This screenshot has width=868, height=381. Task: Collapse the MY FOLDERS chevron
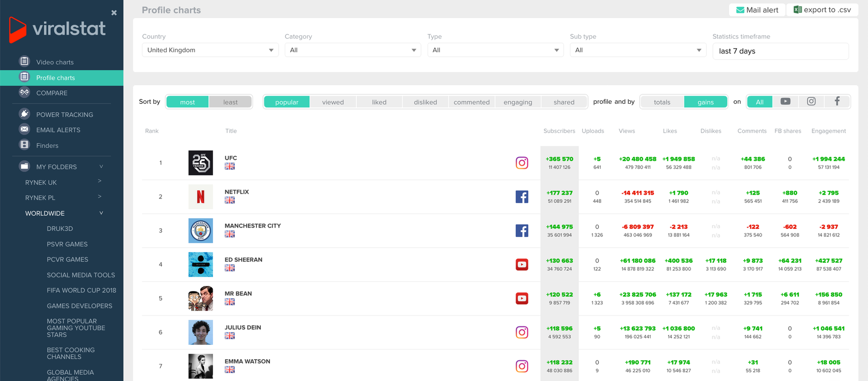point(101,166)
